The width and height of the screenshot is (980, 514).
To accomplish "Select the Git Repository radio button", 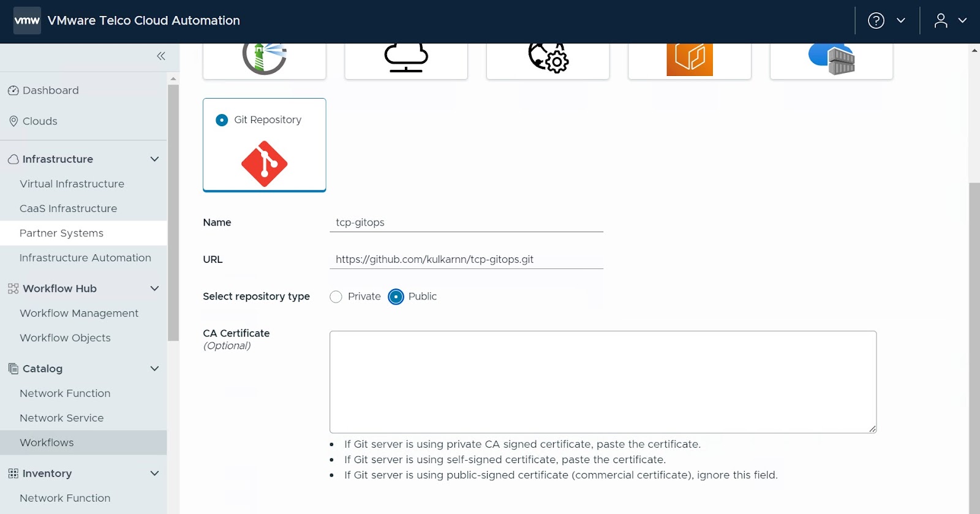I will click(x=222, y=120).
